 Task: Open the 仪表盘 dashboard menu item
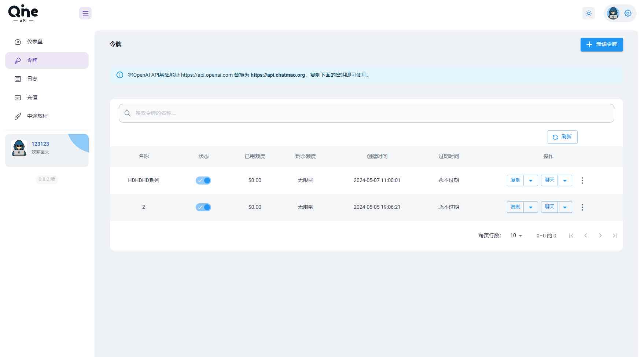(35, 42)
